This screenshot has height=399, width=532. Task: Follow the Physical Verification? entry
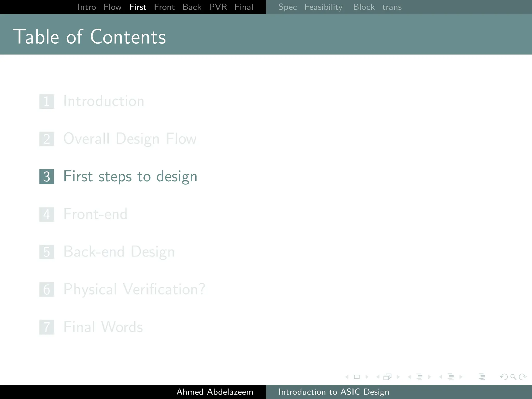pos(135,289)
